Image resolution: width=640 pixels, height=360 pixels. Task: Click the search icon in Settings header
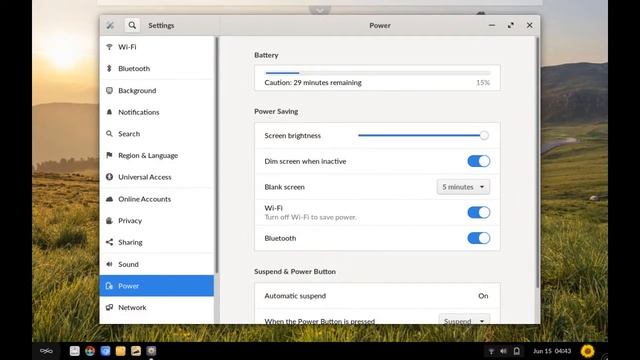tap(132, 25)
